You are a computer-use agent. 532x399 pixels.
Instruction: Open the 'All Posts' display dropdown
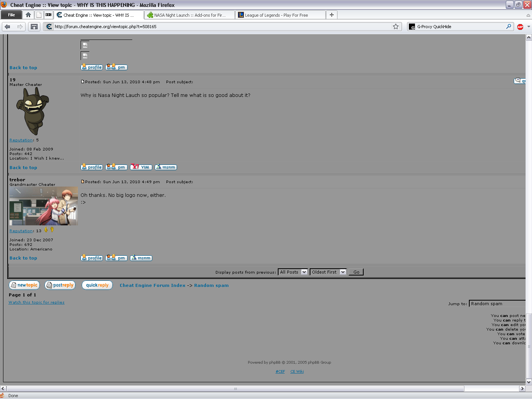(293, 272)
